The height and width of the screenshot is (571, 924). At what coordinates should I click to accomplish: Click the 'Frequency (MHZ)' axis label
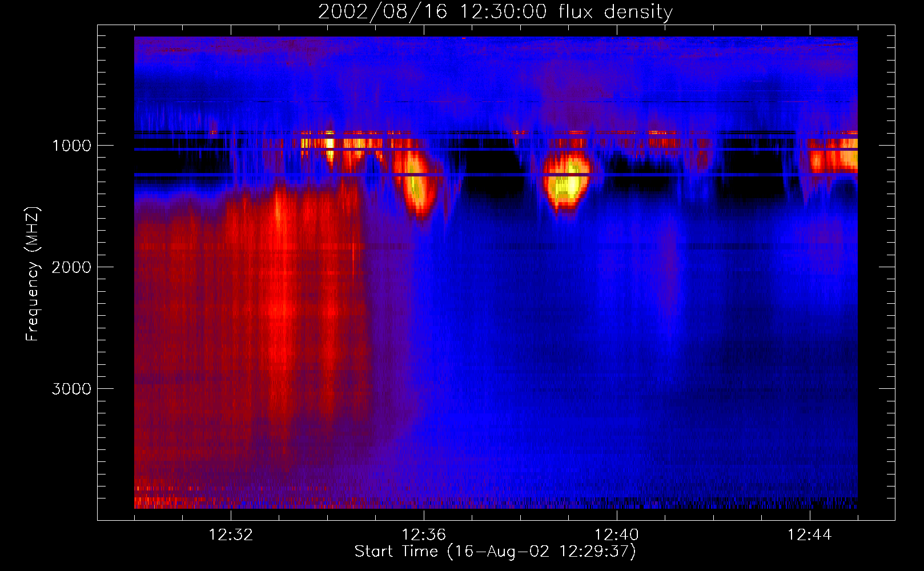coord(33,274)
